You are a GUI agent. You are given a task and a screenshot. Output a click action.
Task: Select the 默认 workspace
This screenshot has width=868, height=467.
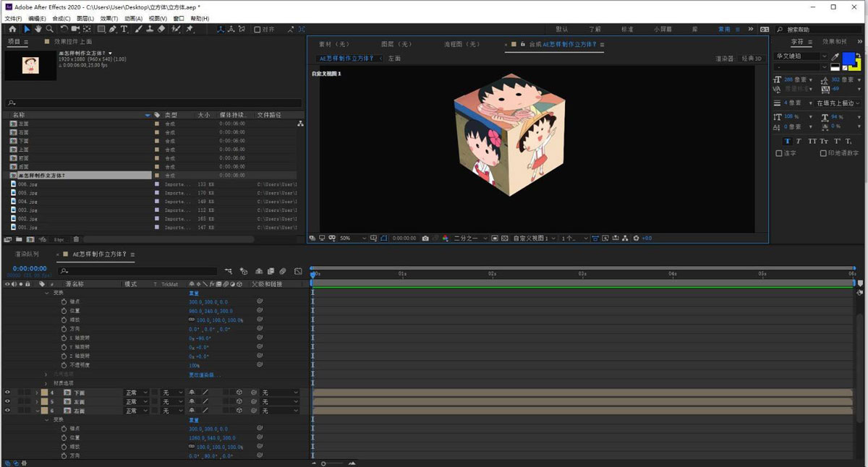[x=562, y=30]
